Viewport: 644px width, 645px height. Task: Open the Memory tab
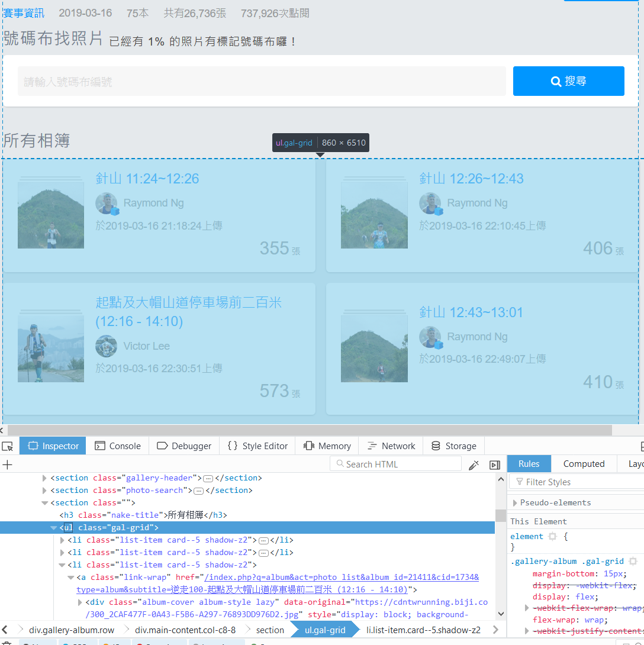(x=327, y=446)
